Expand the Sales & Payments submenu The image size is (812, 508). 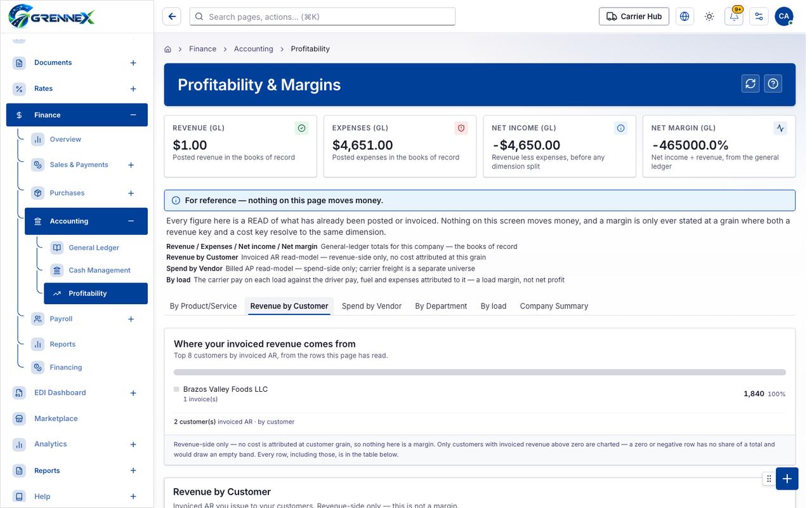pos(131,165)
